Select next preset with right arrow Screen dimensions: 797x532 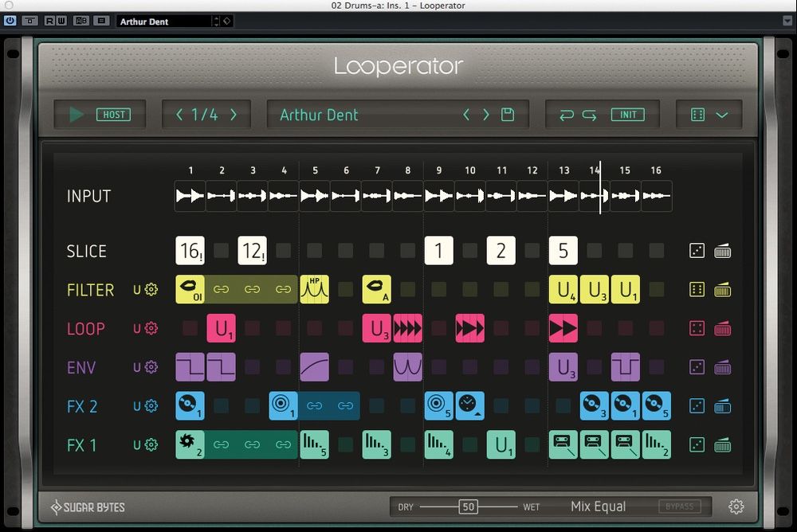(x=486, y=115)
